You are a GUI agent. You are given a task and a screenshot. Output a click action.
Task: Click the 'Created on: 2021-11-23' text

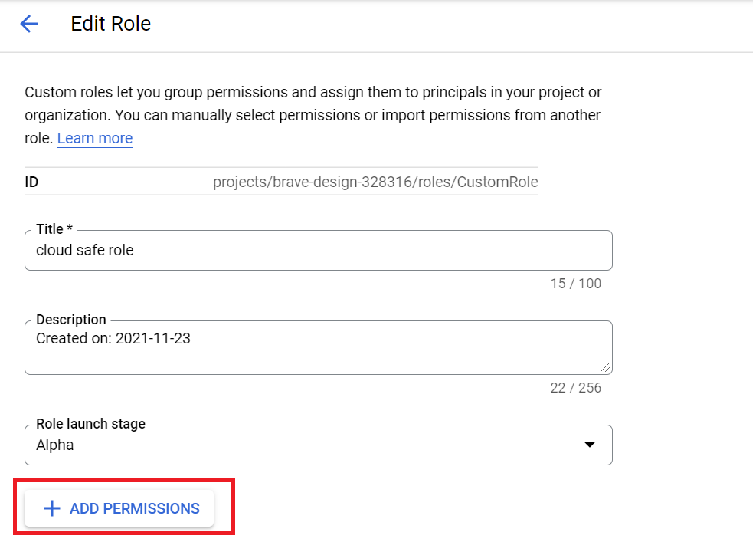[x=113, y=338]
